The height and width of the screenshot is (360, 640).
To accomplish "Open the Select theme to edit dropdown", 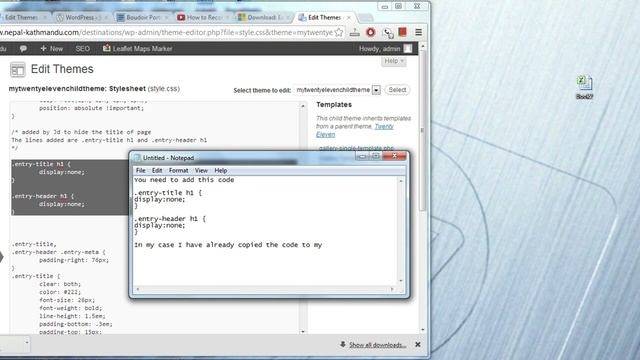I will coord(337,90).
